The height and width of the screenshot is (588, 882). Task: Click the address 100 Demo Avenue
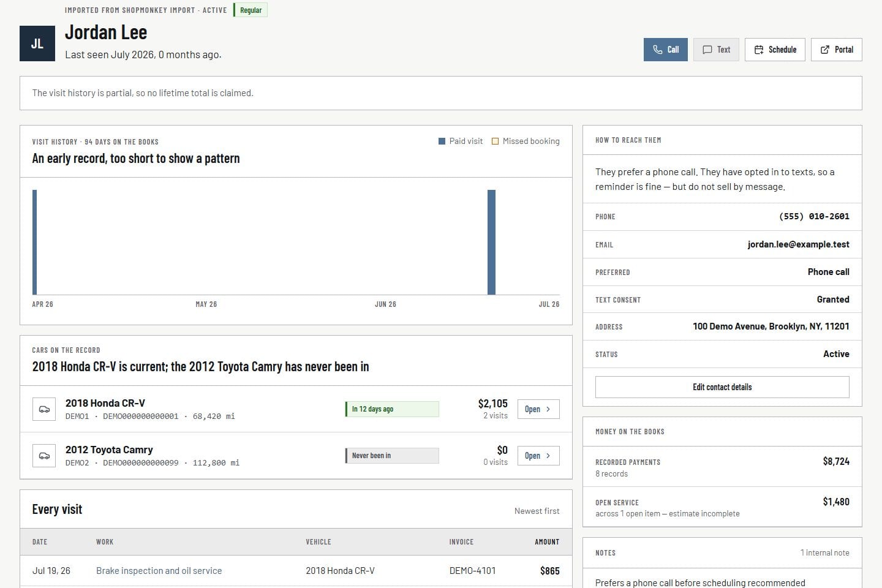(771, 326)
